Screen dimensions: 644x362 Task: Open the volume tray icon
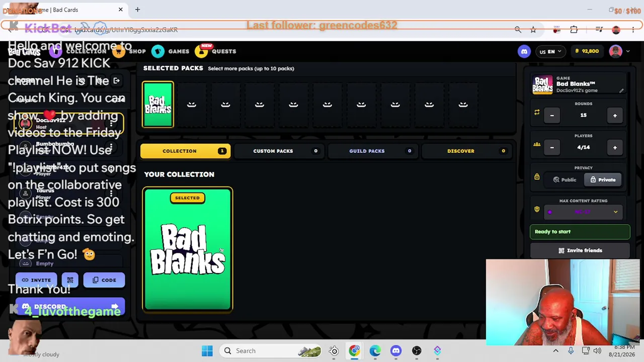(597, 351)
